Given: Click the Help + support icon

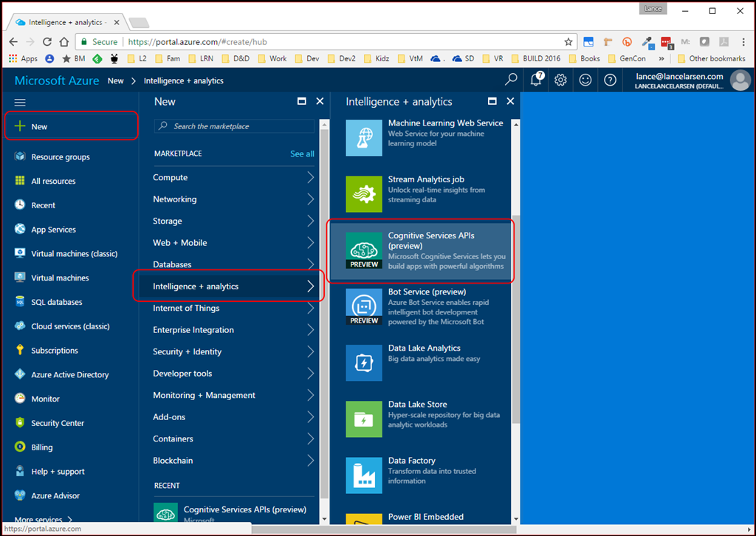Looking at the screenshot, I should (x=20, y=471).
